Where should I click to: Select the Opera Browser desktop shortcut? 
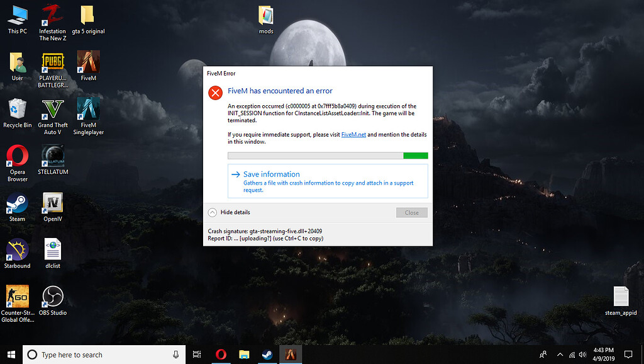(17, 163)
